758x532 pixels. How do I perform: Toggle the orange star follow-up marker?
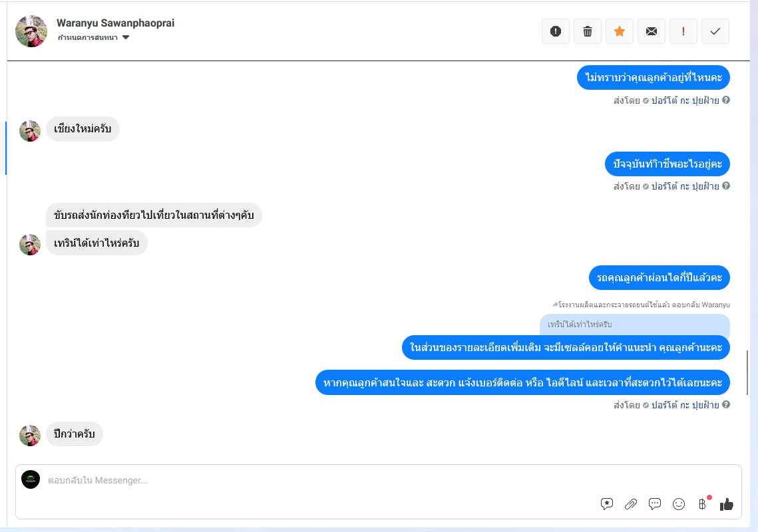point(620,31)
